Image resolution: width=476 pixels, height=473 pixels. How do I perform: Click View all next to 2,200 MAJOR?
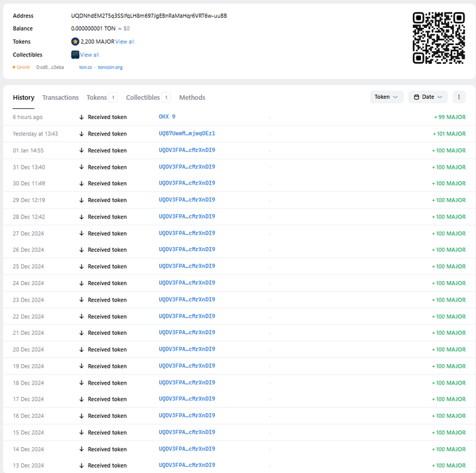(x=124, y=42)
